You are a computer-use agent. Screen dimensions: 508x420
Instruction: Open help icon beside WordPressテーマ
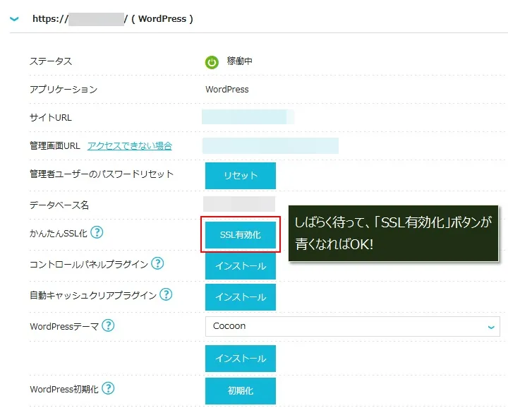click(108, 325)
